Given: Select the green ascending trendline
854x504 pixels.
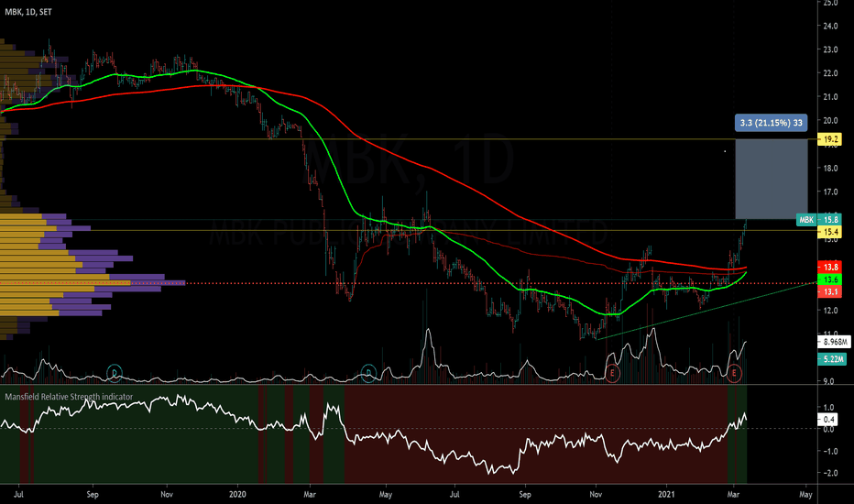Looking at the screenshot, I should (x=706, y=310).
